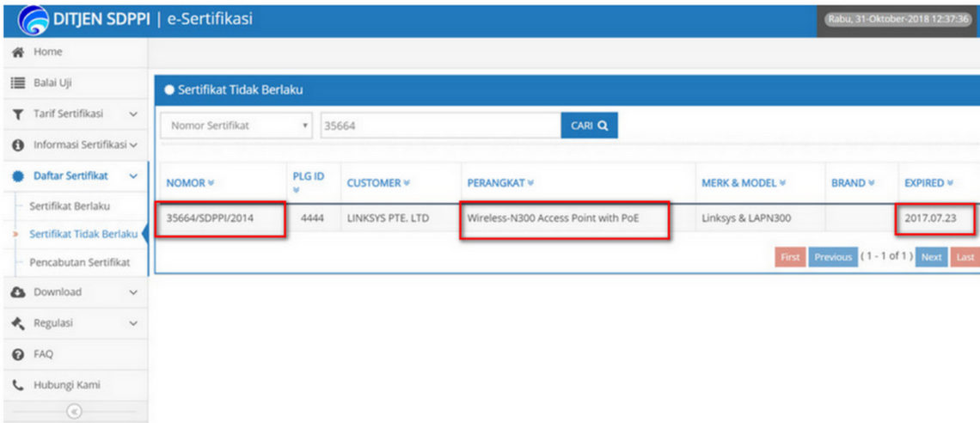This screenshot has width=980, height=423.
Task: Click the Tarif Sertifikasi filter icon
Action: click(16, 113)
